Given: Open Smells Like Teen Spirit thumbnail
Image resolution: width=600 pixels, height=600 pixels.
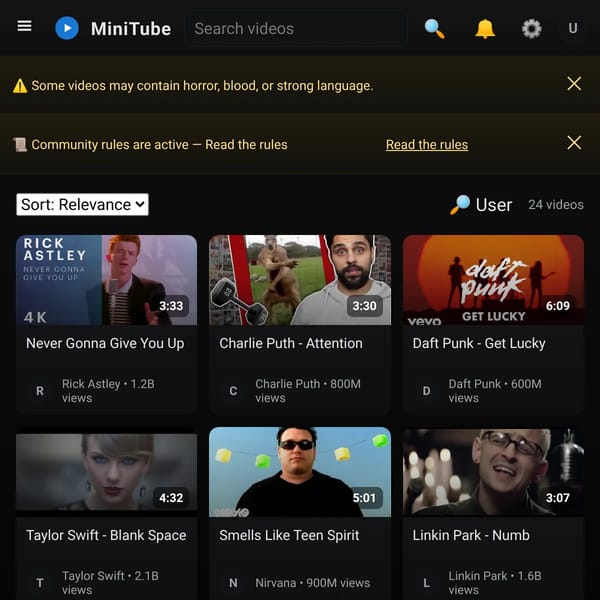Looking at the screenshot, I should pos(300,472).
